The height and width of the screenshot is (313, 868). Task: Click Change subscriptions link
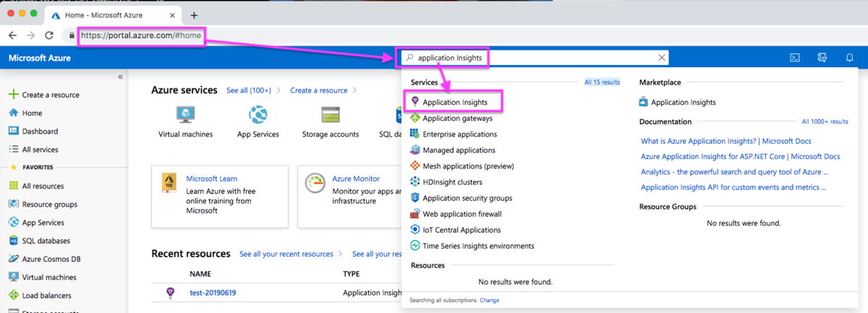click(x=489, y=300)
